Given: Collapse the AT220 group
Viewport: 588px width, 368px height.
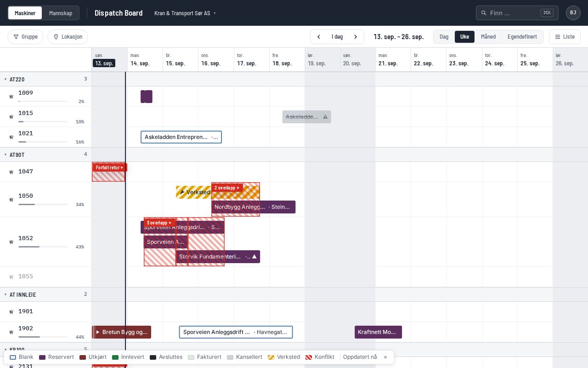Looking at the screenshot, I should click(x=6, y=79).
